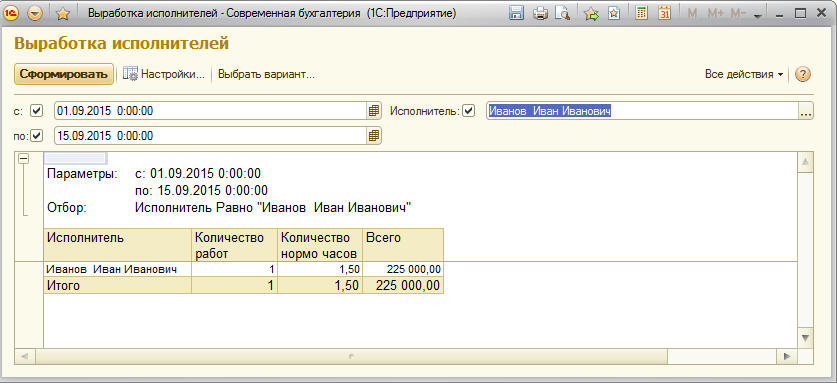Click the 1,50 value in Иванов row
The image size is (837, 384).
pos(320,269)
